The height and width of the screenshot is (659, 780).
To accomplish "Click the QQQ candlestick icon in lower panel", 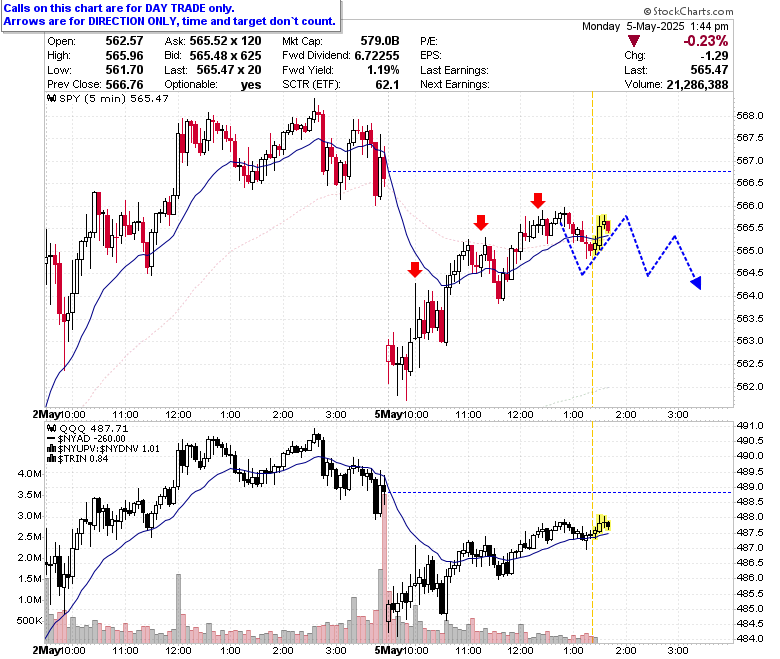I will pos(51,428).
